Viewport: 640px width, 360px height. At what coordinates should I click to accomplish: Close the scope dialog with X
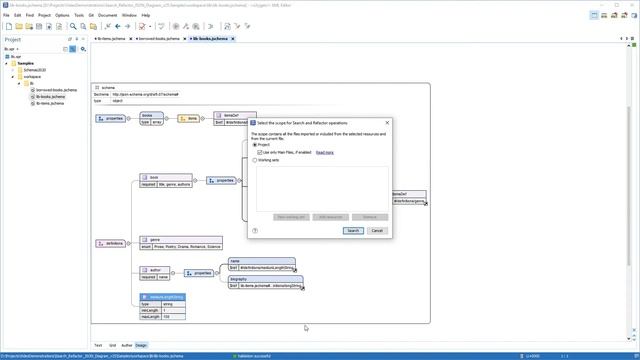point(387,123)
